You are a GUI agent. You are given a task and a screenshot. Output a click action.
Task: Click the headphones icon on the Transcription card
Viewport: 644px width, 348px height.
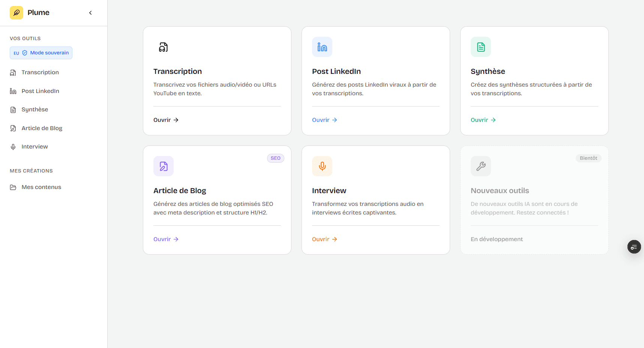point(163,47)
